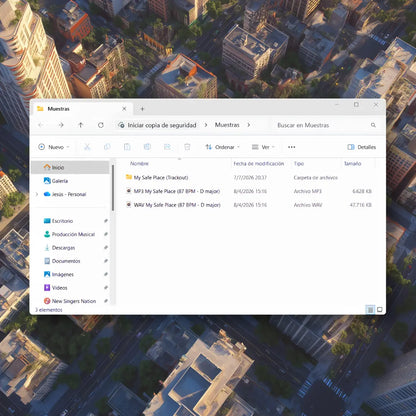Close the Muestras tab

[x=124, y=109]
